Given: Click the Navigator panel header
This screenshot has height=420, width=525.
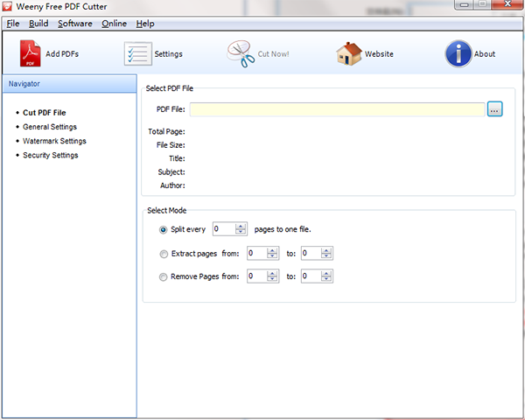Looking at the screenshot, I should tap(70, 84).
